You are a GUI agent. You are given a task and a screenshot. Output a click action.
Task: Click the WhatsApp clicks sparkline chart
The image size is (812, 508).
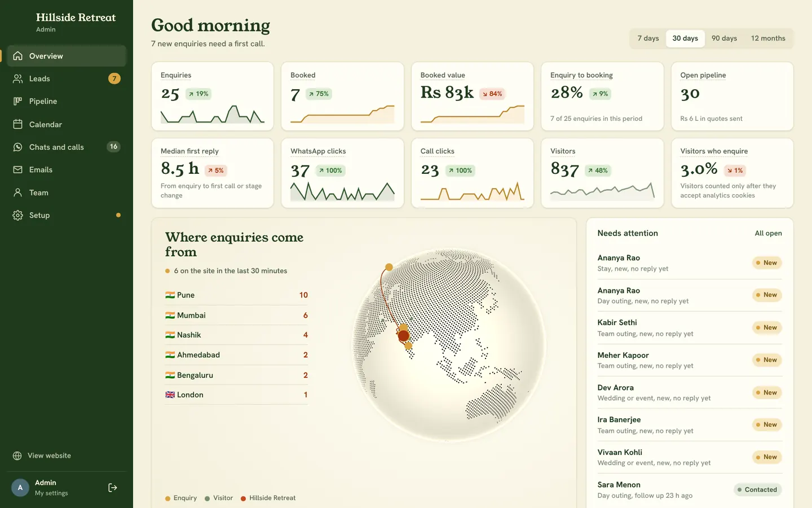(342, 191)
